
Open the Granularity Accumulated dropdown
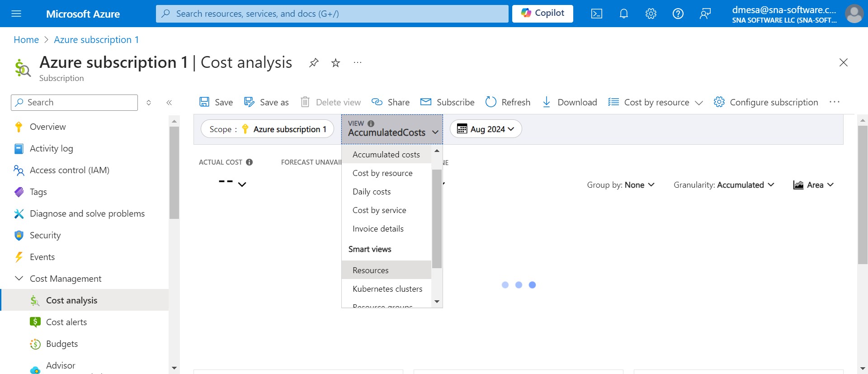pyautogui.click(x=723, y=185)
